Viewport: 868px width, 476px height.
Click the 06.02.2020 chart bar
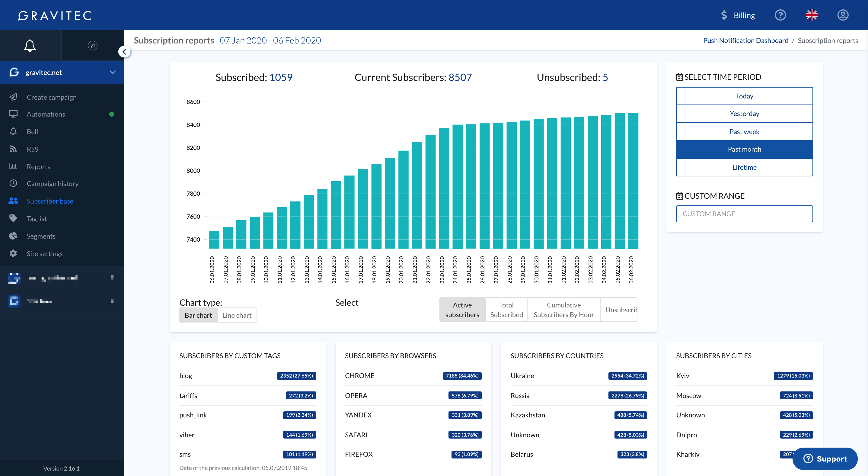(x=633, y=181)
